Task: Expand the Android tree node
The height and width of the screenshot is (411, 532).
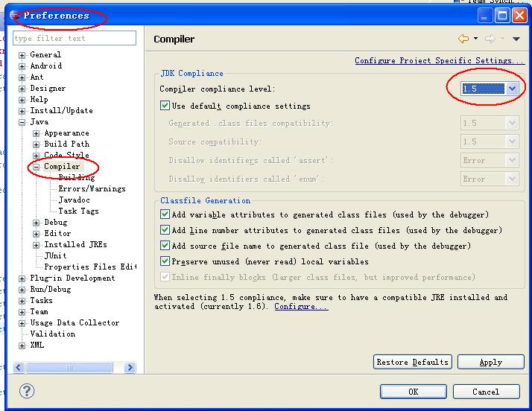Action: 22,66
